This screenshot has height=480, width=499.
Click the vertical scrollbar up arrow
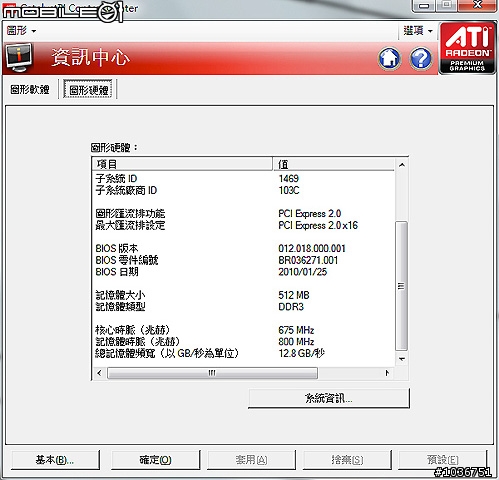coord(402,165)
